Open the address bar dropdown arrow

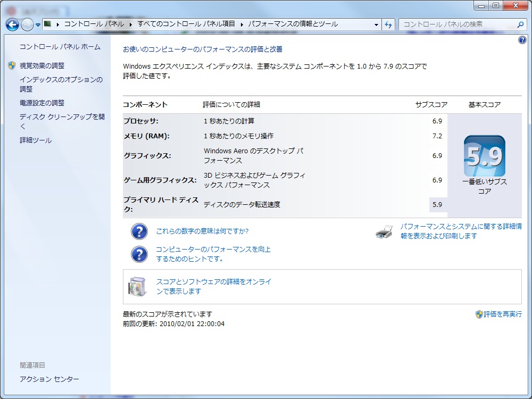click(376, 24)
